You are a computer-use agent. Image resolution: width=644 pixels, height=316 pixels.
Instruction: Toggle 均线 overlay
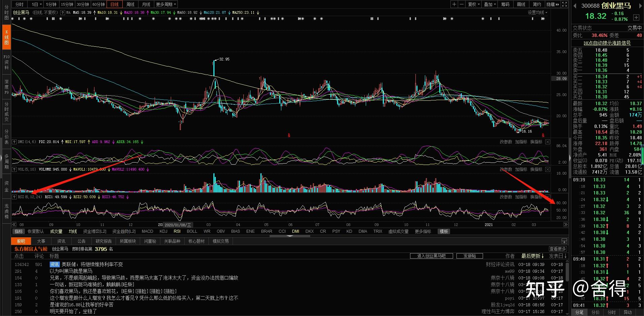(73, 231)
